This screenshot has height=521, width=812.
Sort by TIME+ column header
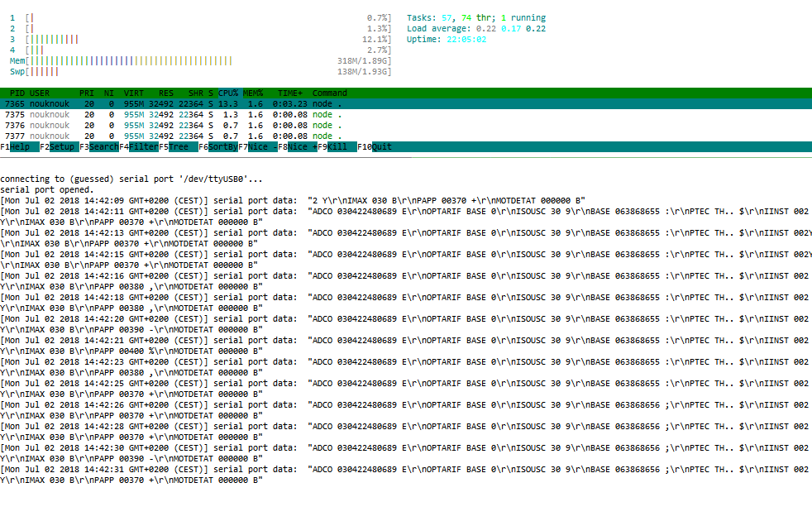tap(290, 93)
